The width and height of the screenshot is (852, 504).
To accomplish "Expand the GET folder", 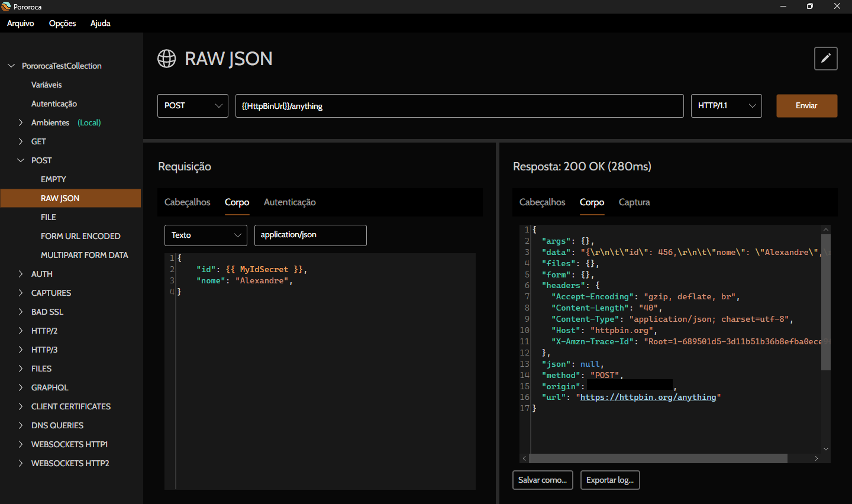I will [x=21, y=141].
